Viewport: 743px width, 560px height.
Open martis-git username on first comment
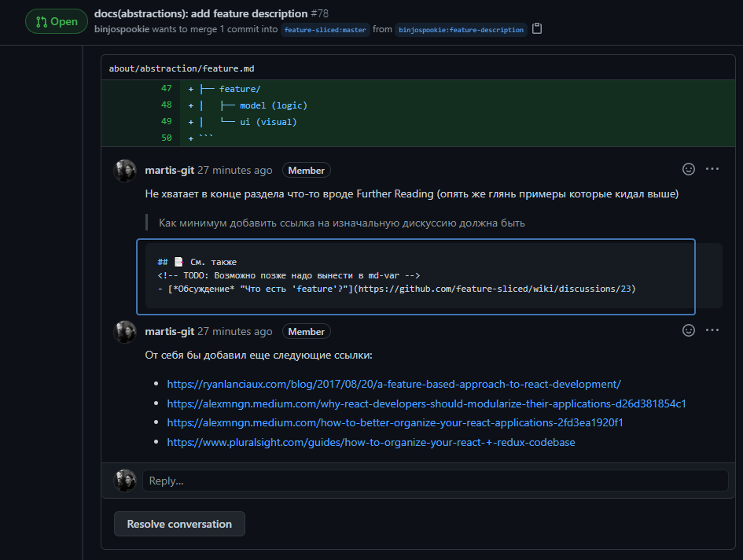click(x=170, y=170)
